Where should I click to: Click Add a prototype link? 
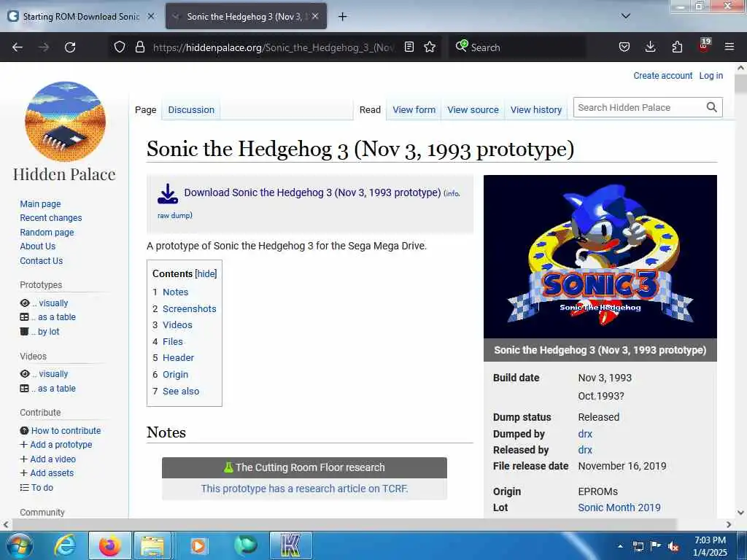coord(61,445)
